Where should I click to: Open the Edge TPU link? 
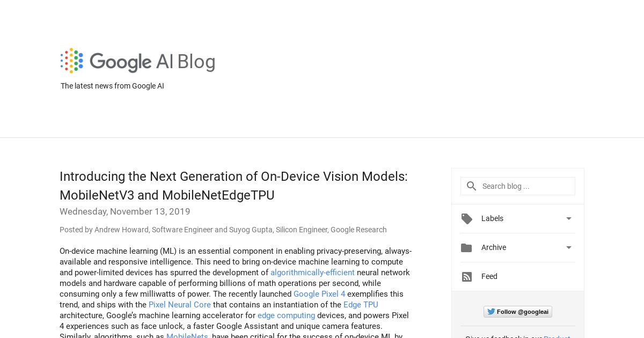tap(361, 305)
